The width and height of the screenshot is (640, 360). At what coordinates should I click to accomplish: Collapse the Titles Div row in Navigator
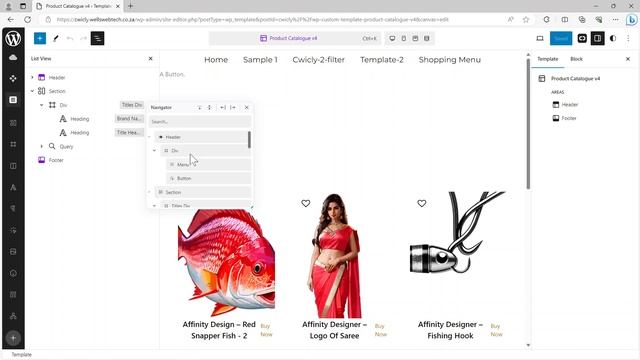click(154, 206)
